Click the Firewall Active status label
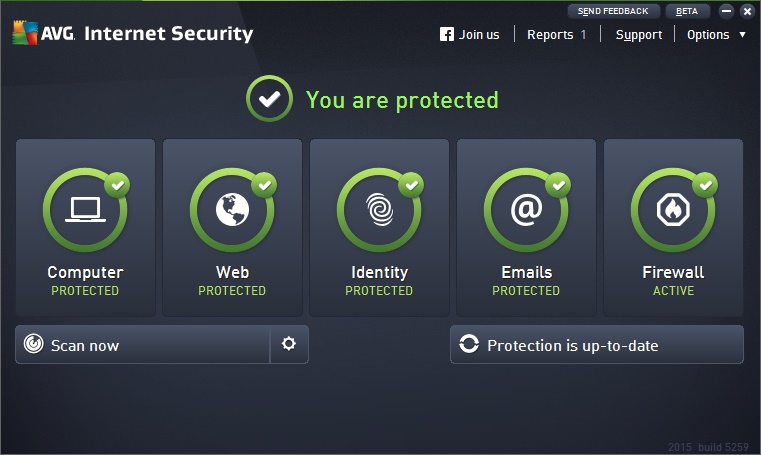The height and width of the screenshot is (455, 761). [x=673, y=291]
